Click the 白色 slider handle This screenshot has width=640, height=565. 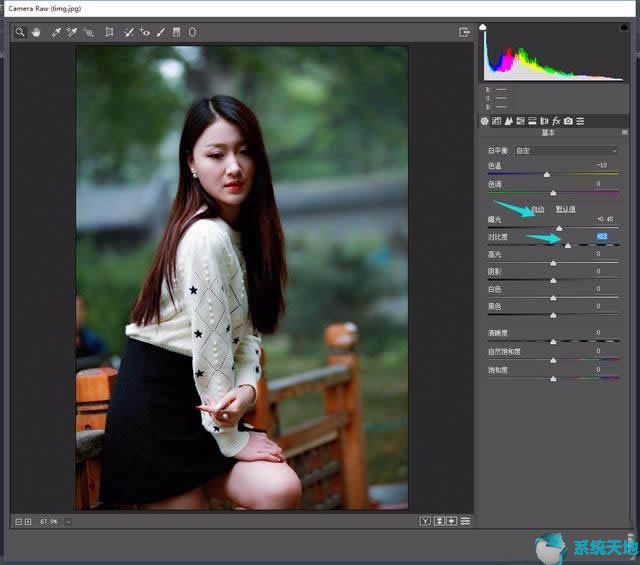point(553,298)
